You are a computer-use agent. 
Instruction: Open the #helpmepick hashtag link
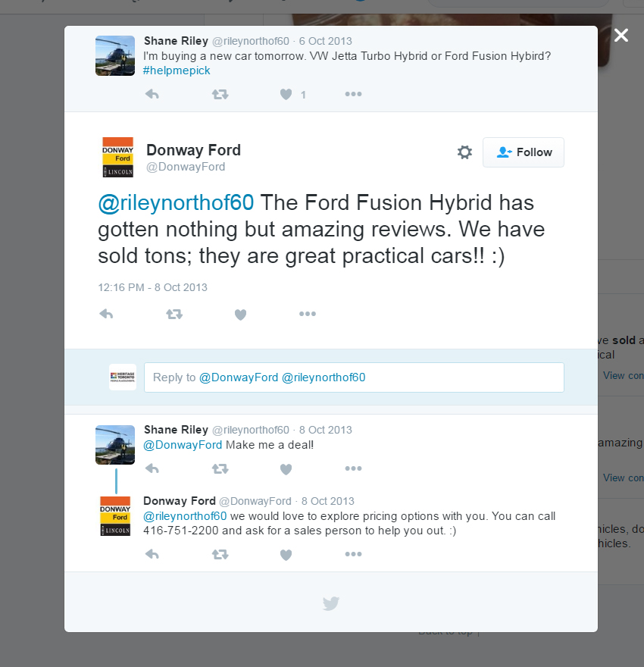(x=177, y=70)
